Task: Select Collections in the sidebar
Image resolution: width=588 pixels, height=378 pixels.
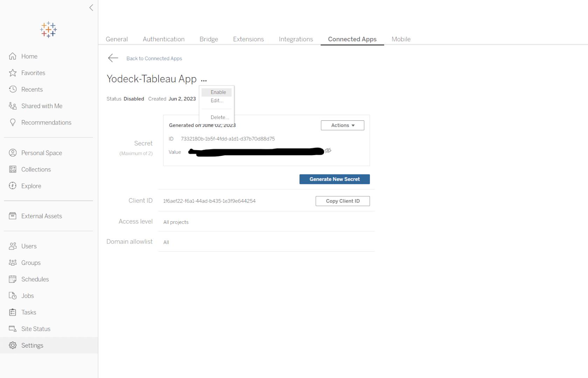Action: 36,169
